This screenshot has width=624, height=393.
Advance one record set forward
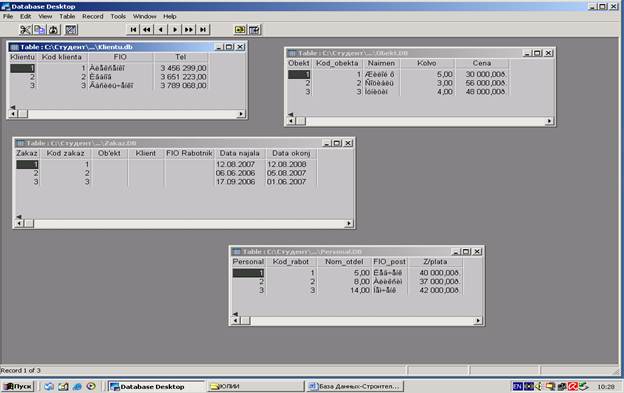(x=189, y=29)
